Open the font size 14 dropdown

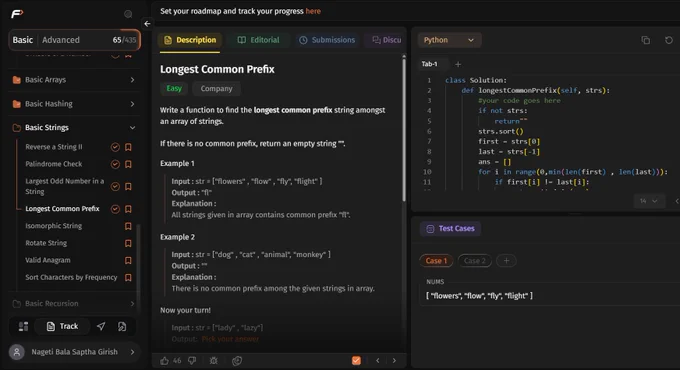pyautogui.click(x=649, y=201)
